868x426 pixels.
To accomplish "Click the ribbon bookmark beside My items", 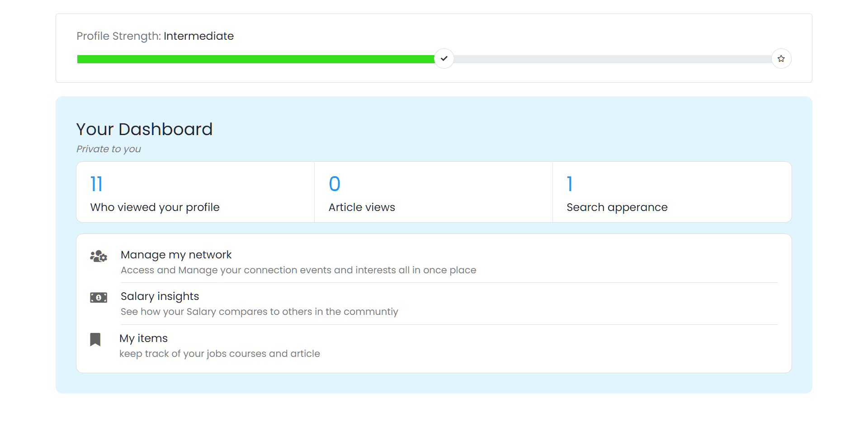I will 95,340.
